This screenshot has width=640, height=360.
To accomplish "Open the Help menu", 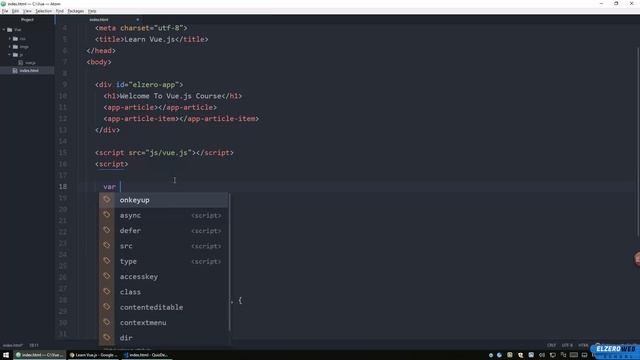I will pyautogui.click(x=92, y=11).
